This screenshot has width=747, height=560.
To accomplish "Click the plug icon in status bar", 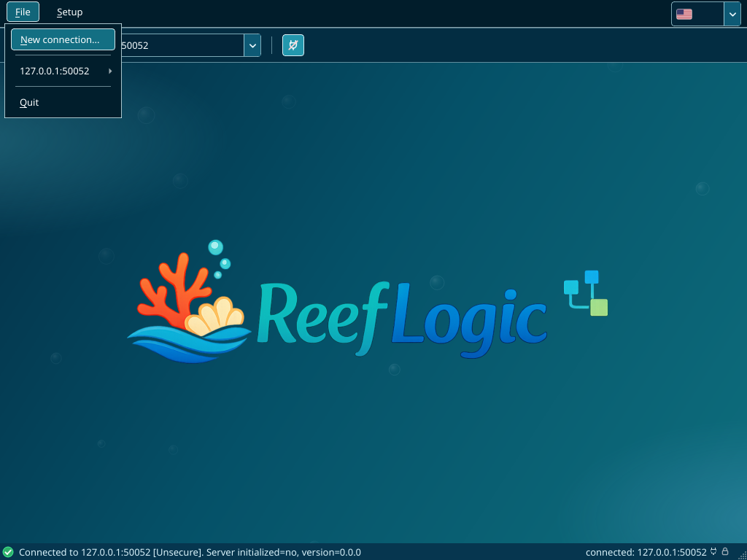I will (x=713, y=552).
